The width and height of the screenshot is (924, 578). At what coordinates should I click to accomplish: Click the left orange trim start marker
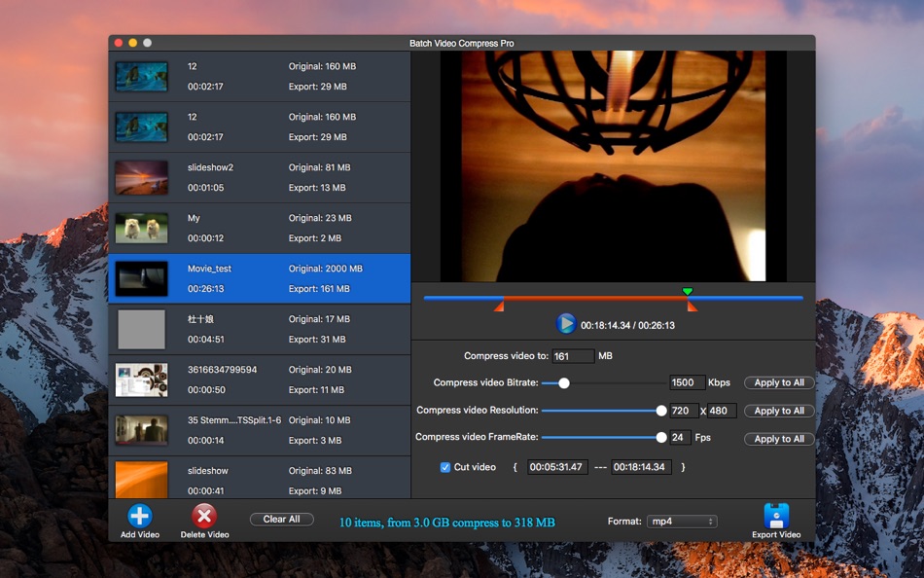[499, 307]
